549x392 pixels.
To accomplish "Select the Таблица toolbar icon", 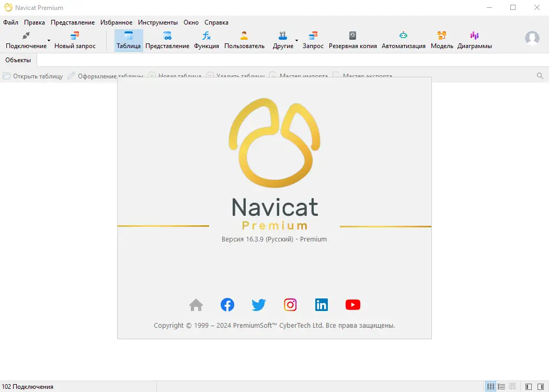I will [x=129, y=40].
